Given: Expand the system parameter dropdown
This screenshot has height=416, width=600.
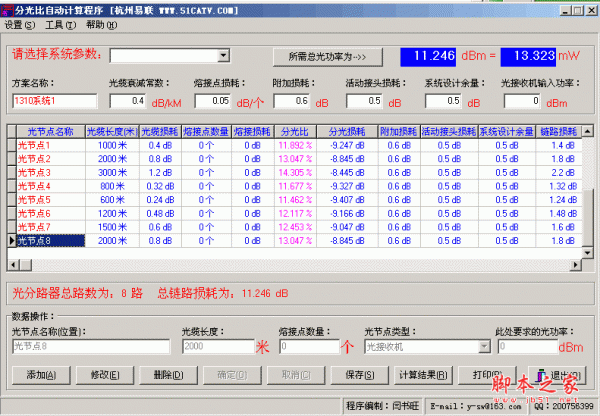Looking at the screenshot, I should 223,56.
